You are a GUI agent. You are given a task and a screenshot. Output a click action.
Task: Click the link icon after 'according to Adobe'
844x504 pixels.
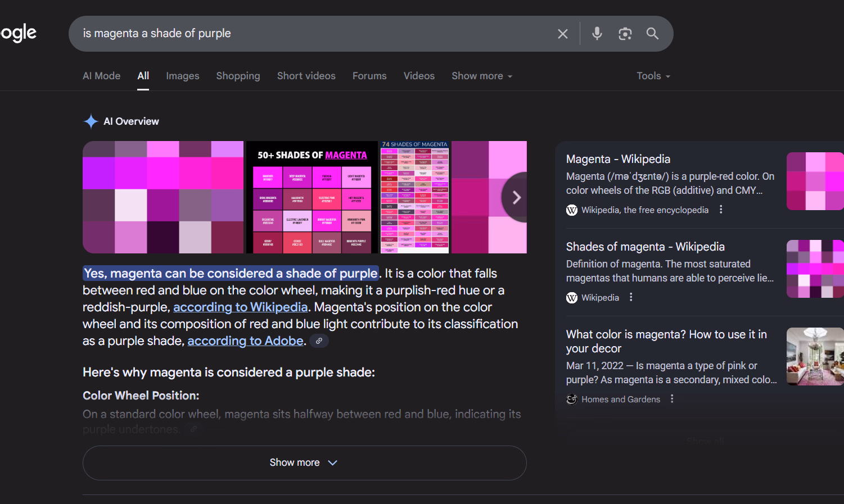click(x=319, y=341)
